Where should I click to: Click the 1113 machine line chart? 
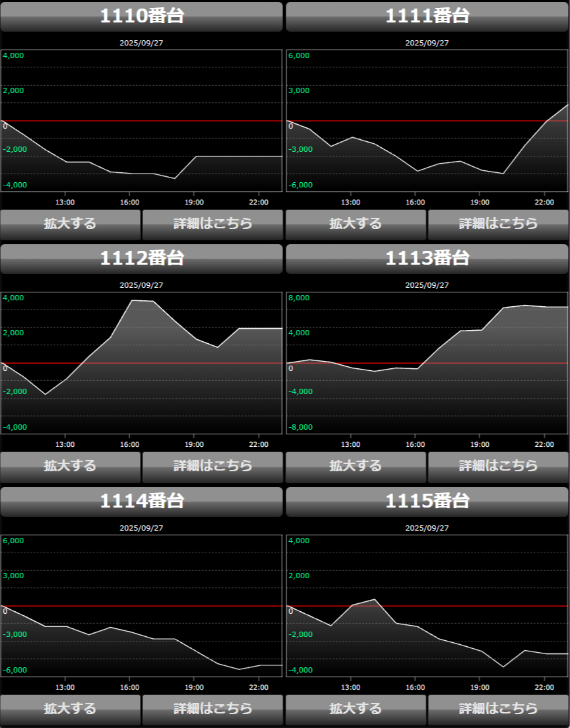click(427, 363)
